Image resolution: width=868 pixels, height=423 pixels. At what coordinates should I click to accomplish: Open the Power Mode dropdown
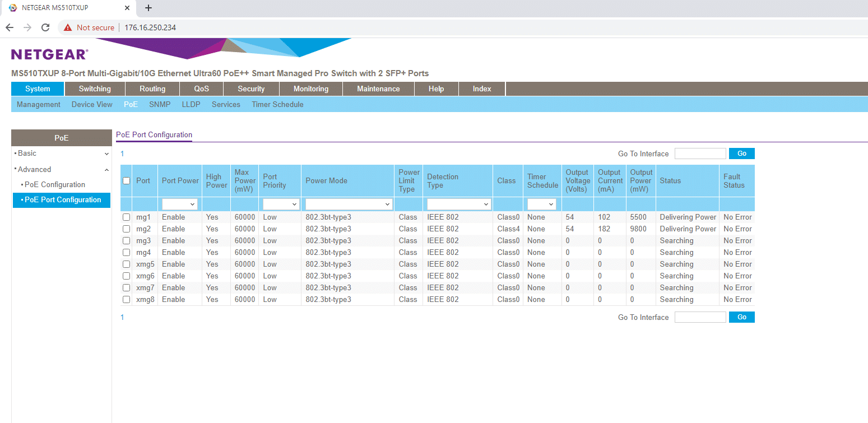[349, 204]
